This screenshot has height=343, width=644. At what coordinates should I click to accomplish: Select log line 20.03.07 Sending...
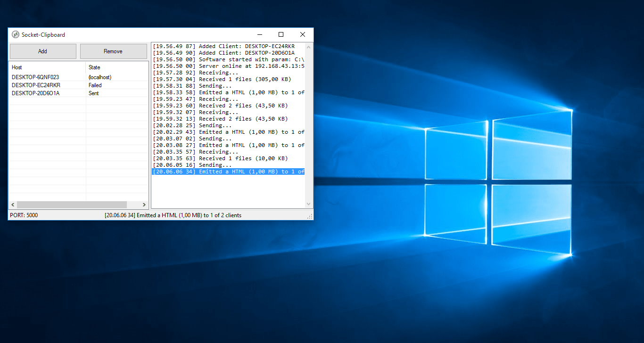(228, 139)
